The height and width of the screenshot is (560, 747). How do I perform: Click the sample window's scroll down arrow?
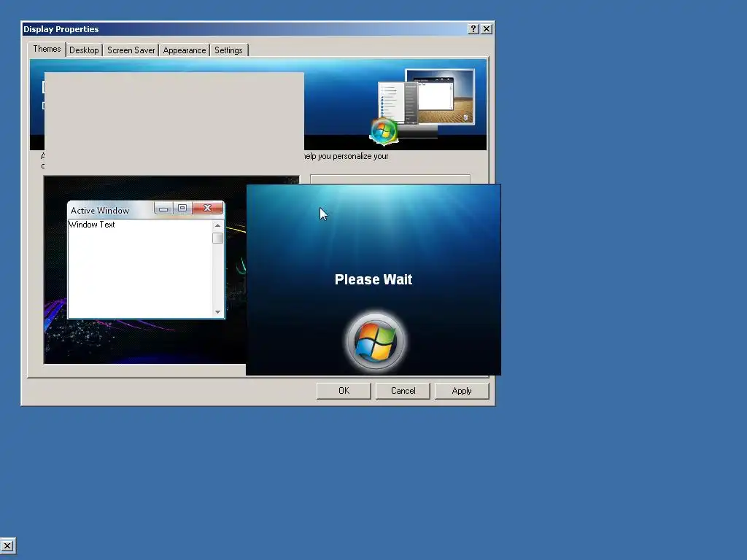pos(217,312)
